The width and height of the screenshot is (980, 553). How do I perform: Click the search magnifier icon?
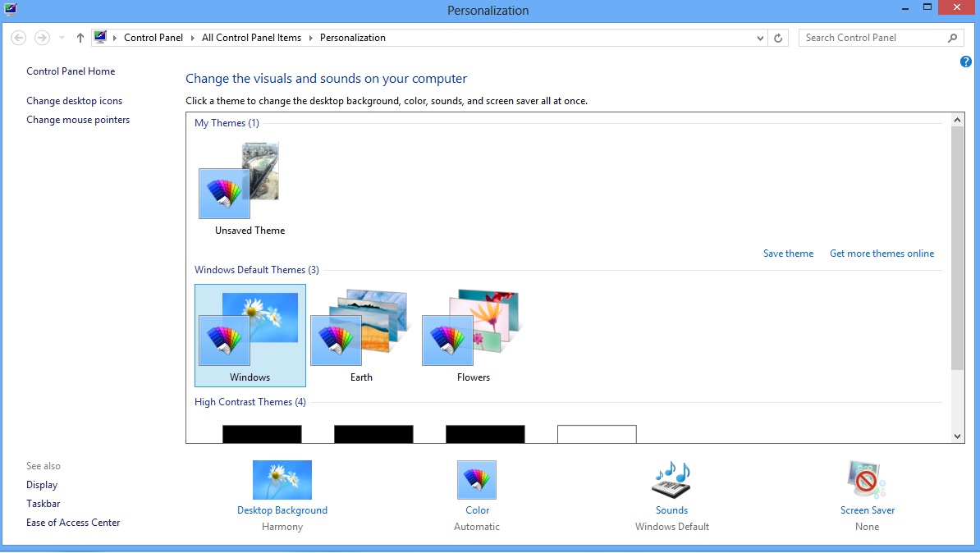[x=952, y=38]
